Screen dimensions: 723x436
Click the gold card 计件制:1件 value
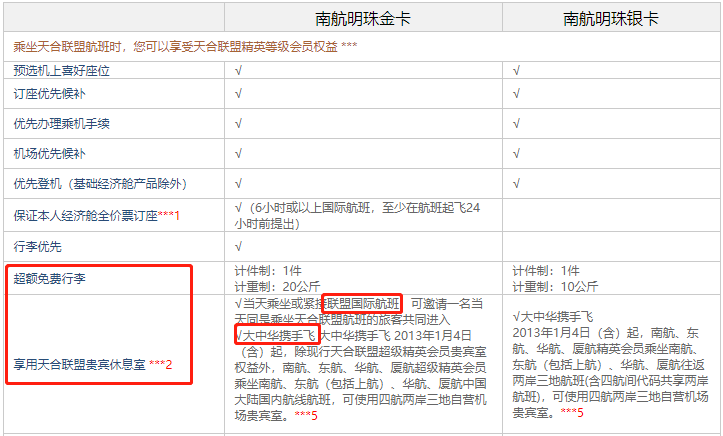(268, 271)
